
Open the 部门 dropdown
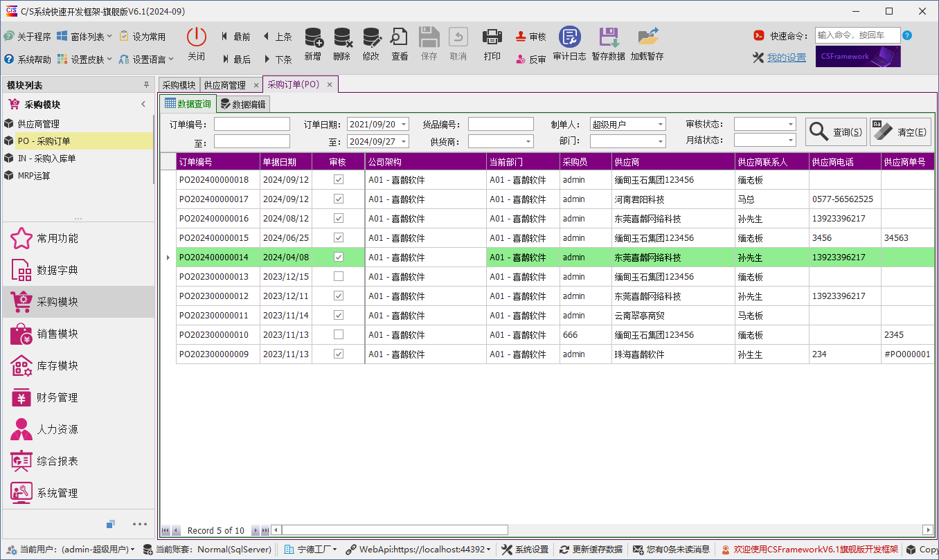[x=660, y=142]
